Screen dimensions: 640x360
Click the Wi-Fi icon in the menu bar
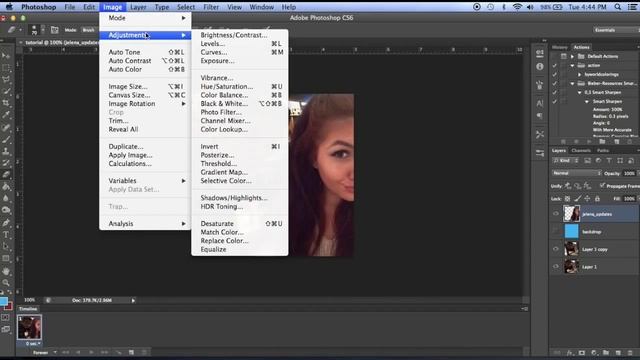click(517, 7)
